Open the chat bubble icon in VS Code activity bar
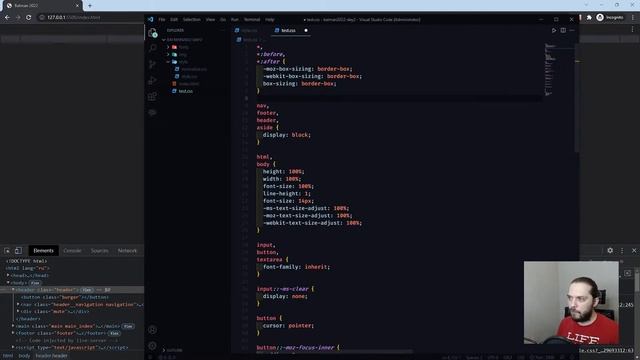 (x=152, y=113)
